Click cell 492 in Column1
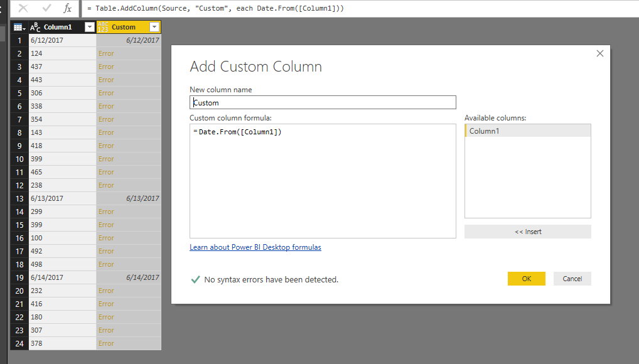 62,251
